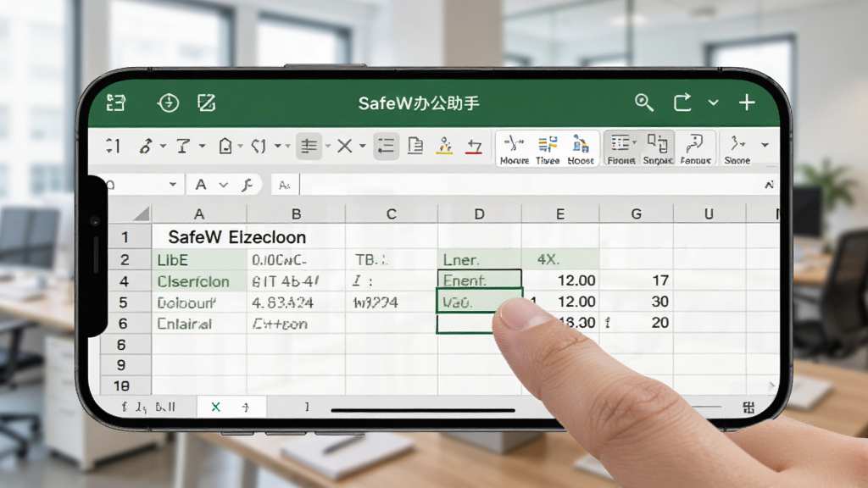Tap the Fennue toolbar button
Screen dimensions: 868x488
pyautogui.click(x=695, y=149)
